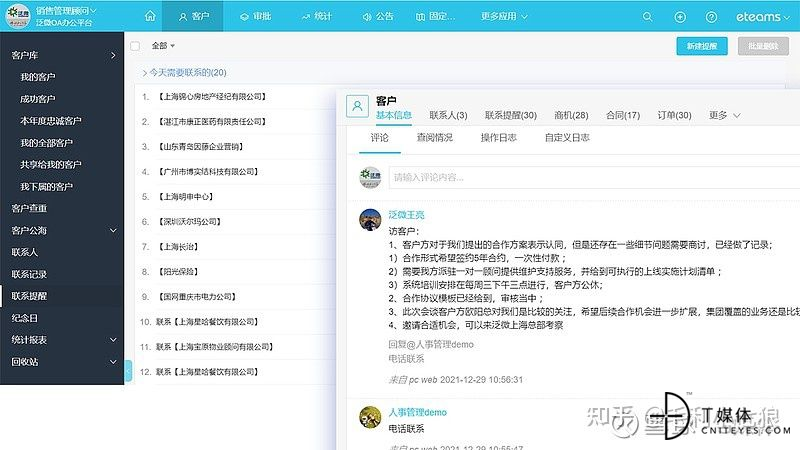800x450 pixels.
Task: Click the comment input field 请输入评论内容
Action: pos(594,178)
